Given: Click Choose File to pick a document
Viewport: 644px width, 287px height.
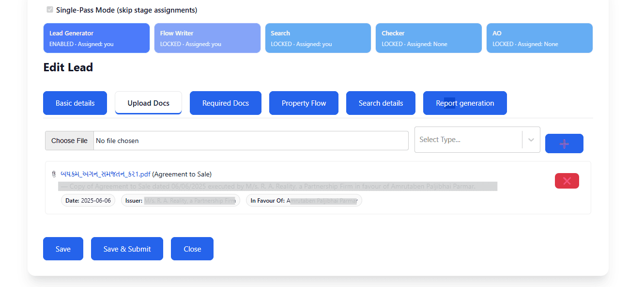Looking at the screenshot, I should point(69,140).
